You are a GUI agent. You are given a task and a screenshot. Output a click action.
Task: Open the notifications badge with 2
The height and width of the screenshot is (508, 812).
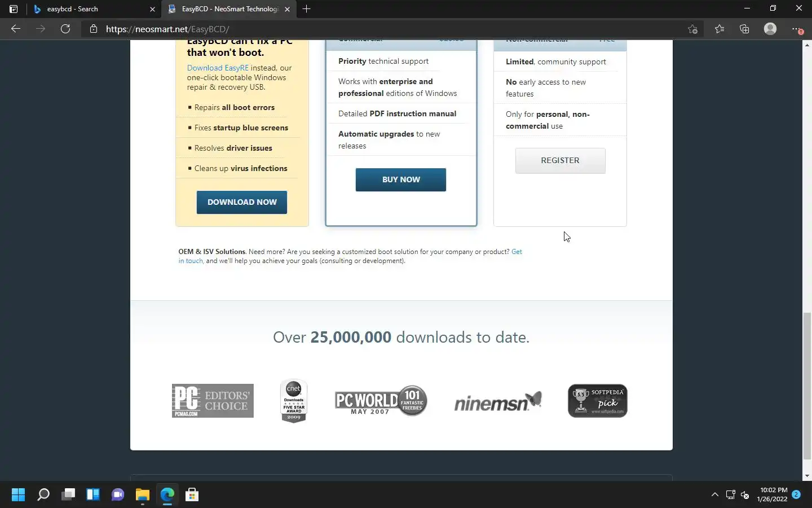(x=796, y=494)
